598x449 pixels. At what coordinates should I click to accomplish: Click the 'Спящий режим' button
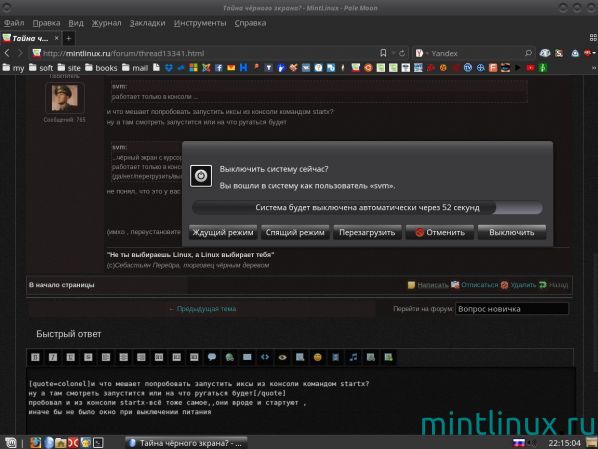(x=295, y=232)
